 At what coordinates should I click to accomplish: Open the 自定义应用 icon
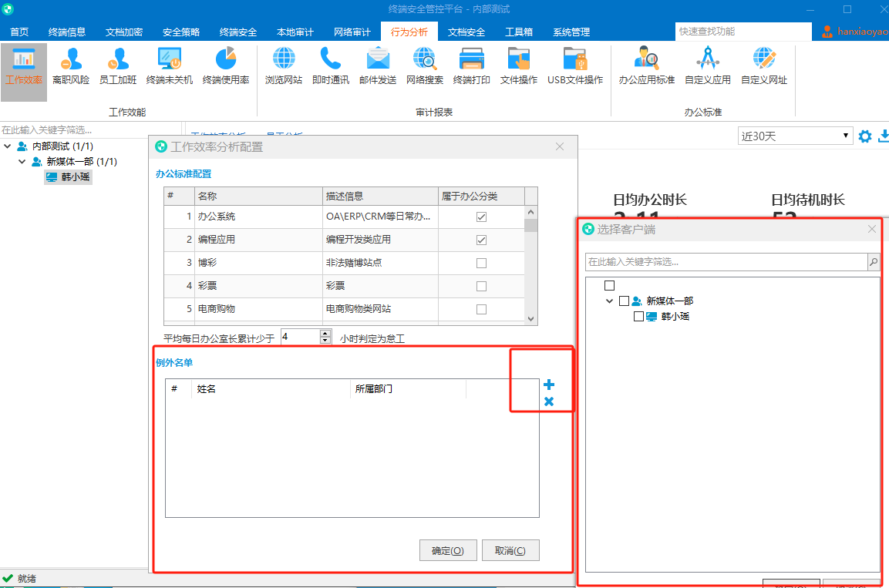tap(708, 66)
